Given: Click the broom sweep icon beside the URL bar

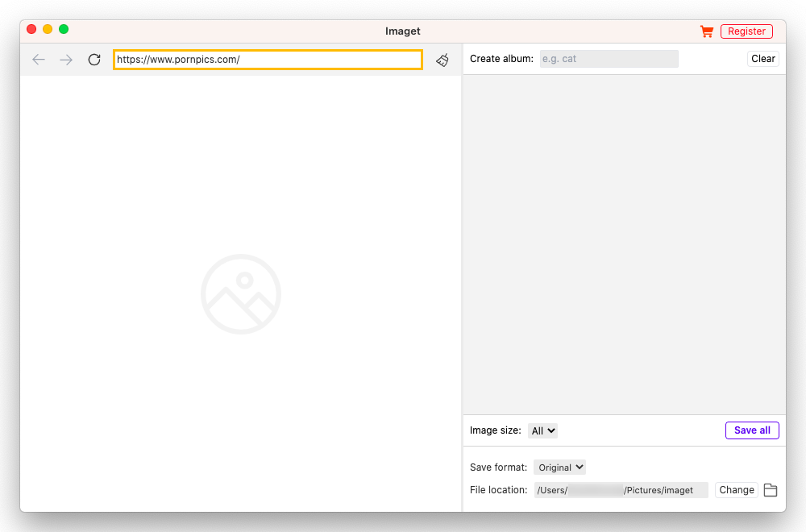Looking at the screenshot, I should 442,60.
